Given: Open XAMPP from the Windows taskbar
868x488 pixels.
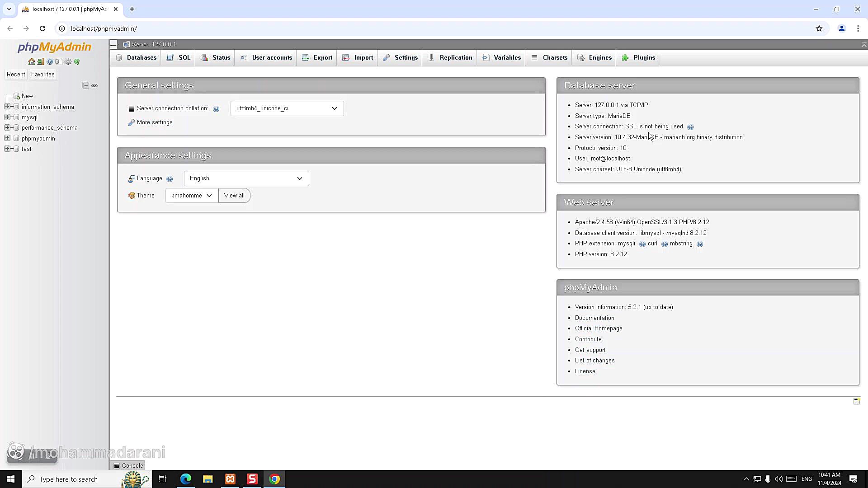Looking at the screenshot, I should point(230,479).
